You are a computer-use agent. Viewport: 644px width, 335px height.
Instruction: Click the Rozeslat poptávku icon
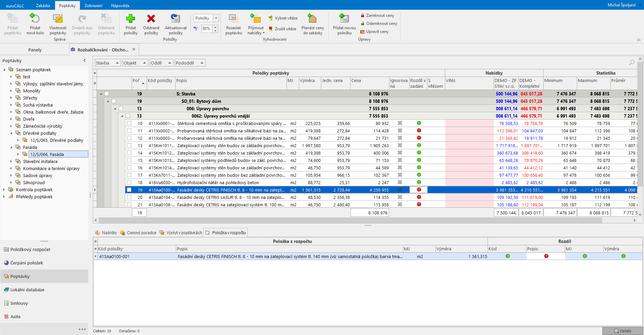coord(233,19)
